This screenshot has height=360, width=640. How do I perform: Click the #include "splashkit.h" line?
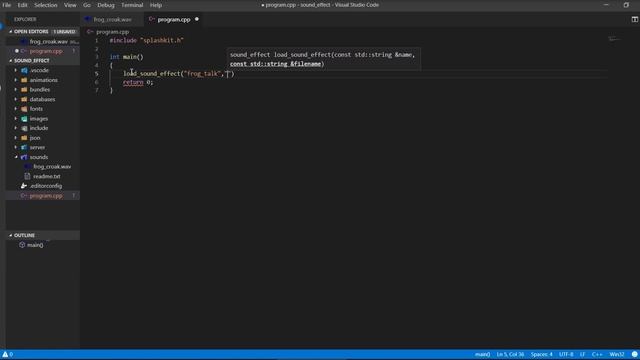pyautogui.click(x=147, y=40)
